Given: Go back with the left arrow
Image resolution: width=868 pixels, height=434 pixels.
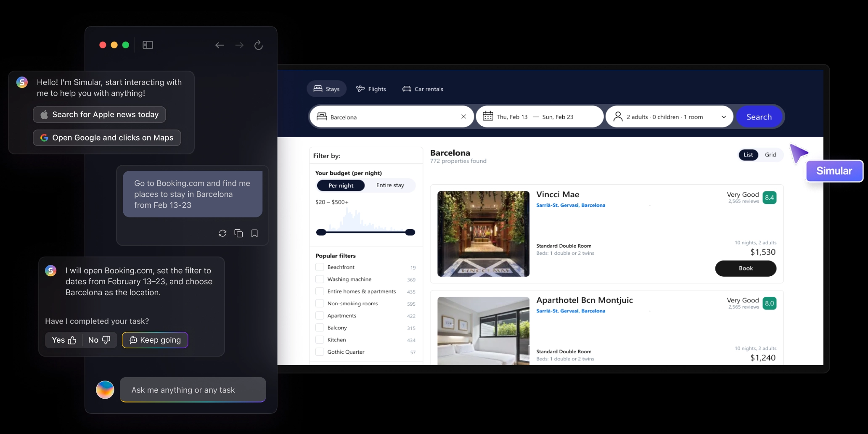Looking at the screenshot, I should coord(220,45).
